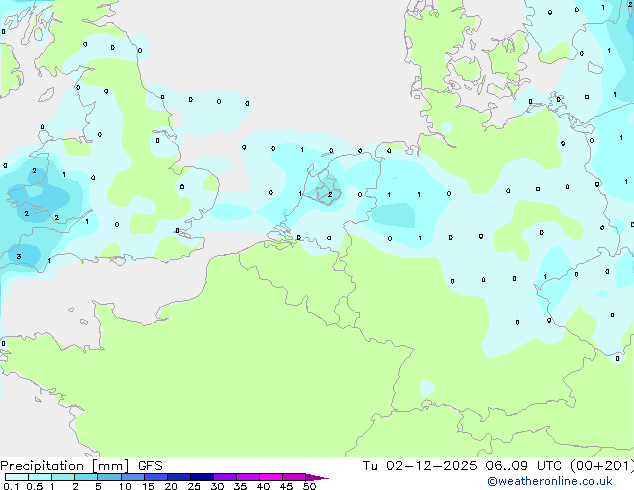The height and width of the screenshot is (490, 634).
Task: Click the legend label '0.1'
Action: [x=11, y=486]
